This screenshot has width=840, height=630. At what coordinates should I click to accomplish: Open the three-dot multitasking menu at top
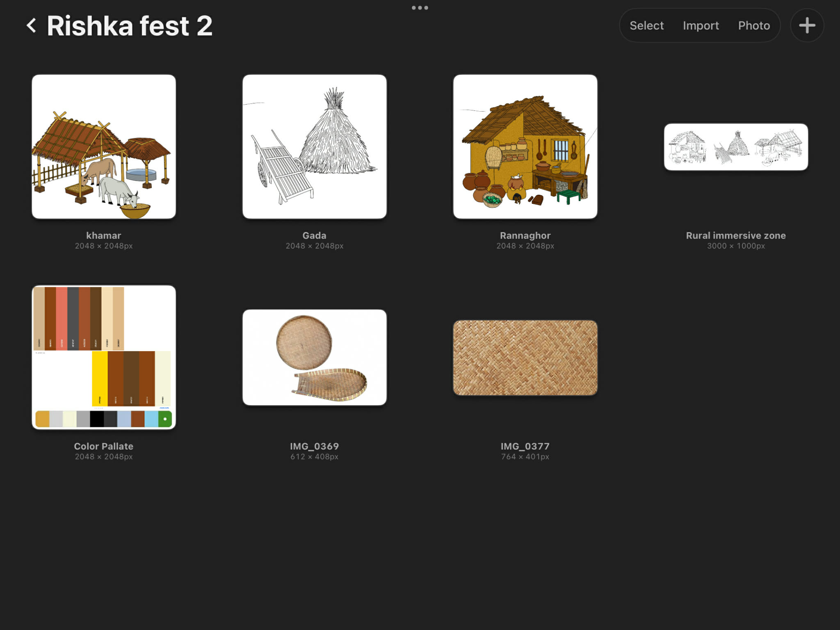pyautogui.click(x=420, y=8)
